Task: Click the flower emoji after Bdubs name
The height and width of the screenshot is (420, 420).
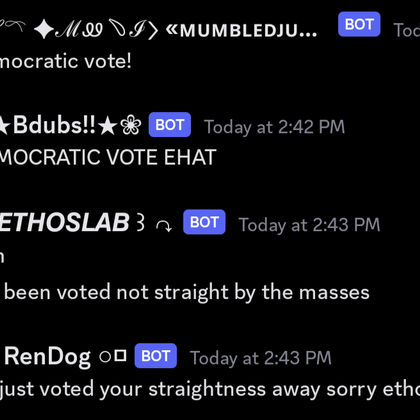Action: 131,125
